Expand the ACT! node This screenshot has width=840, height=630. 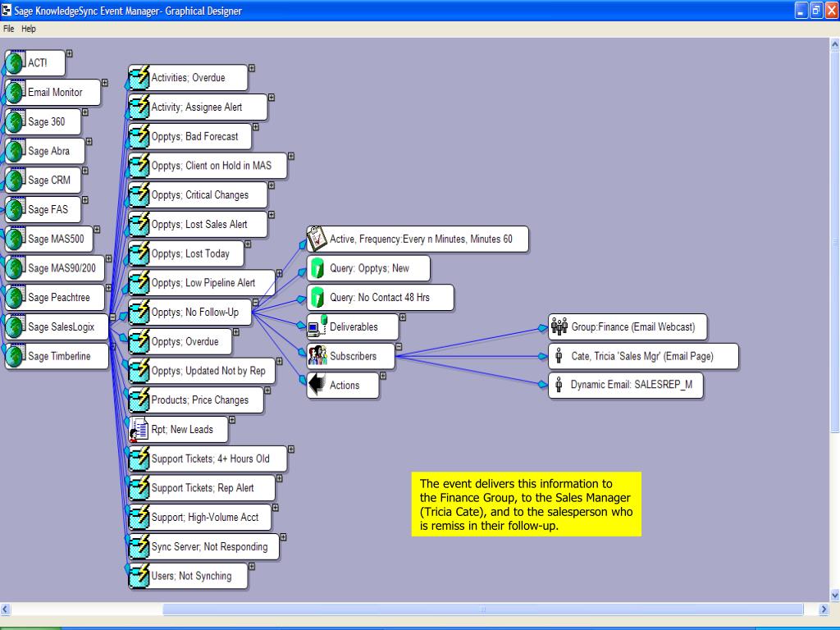click(x=69, y=53)
